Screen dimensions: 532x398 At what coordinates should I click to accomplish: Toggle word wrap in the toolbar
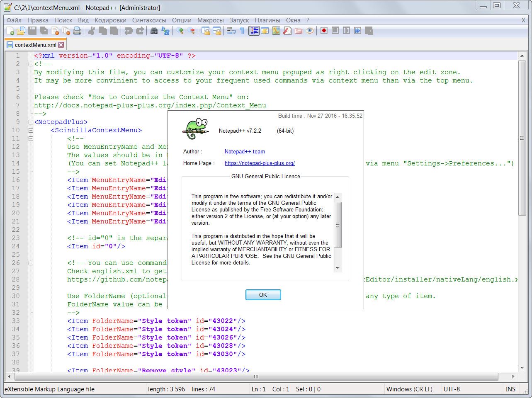click(x=231, y=31)
